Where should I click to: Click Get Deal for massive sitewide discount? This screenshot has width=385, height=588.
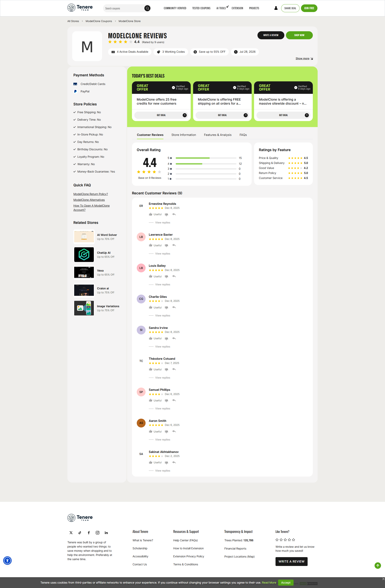pos(283,115)
